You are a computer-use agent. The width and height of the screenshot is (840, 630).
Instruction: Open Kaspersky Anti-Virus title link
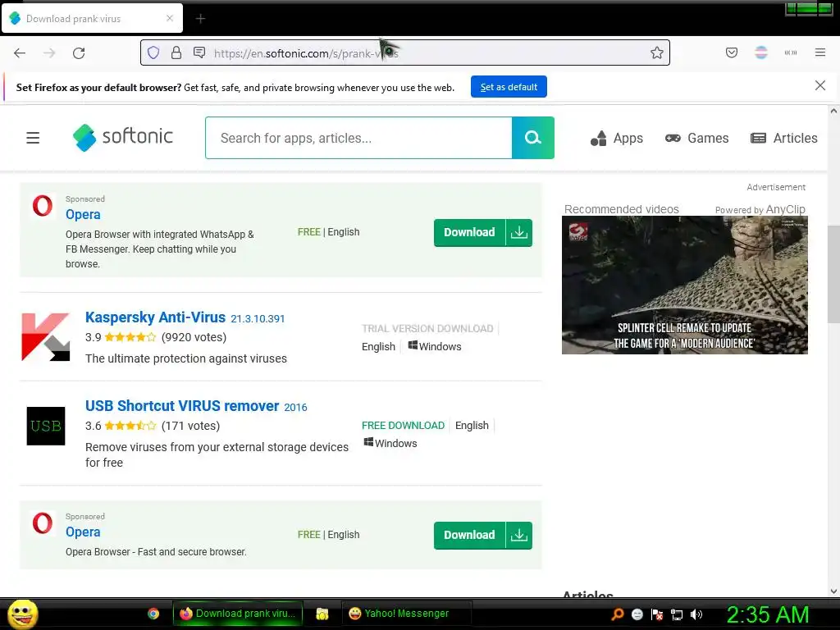tap(155, 317)
